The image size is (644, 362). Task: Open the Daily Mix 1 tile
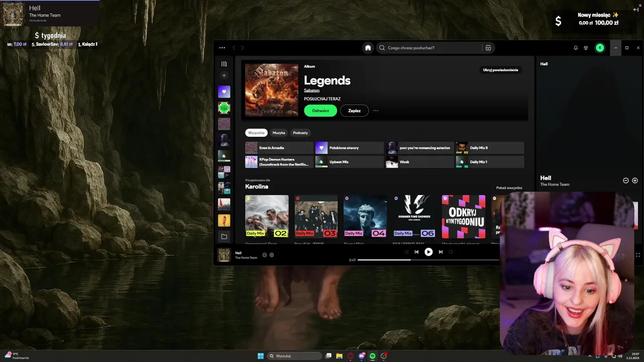coord(490,162)
